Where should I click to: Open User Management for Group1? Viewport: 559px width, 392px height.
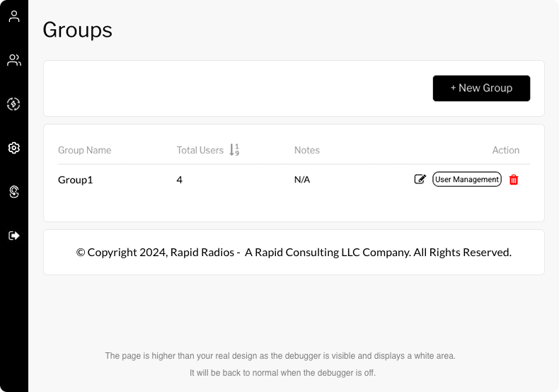pos(467,179)
